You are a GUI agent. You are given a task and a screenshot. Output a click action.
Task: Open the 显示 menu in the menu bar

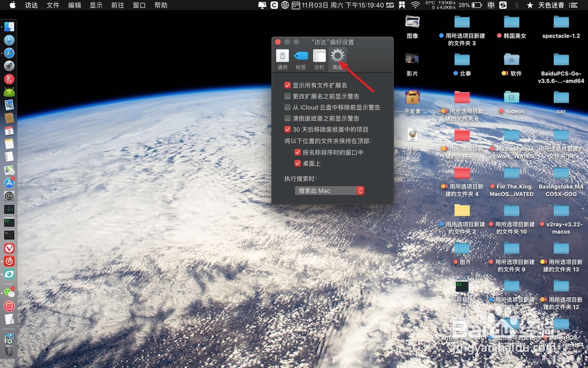point(96,5)
